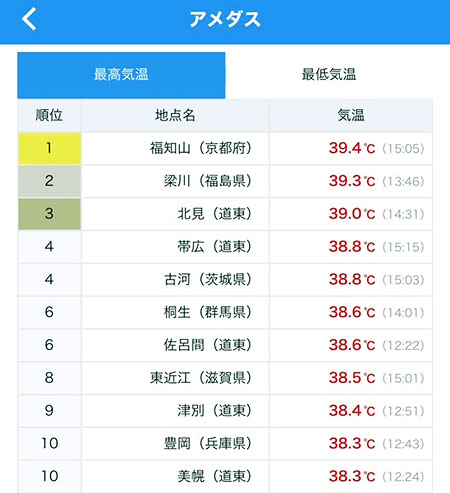Click the 気温 column header
The image size is (450, 493).
pyautogui.click(x=351, y=115)
